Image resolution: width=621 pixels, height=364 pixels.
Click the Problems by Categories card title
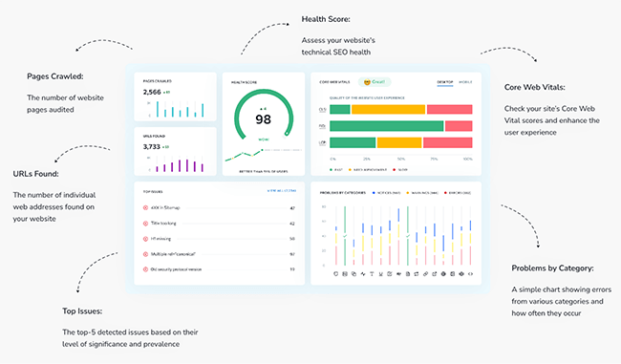pos(343,193)
